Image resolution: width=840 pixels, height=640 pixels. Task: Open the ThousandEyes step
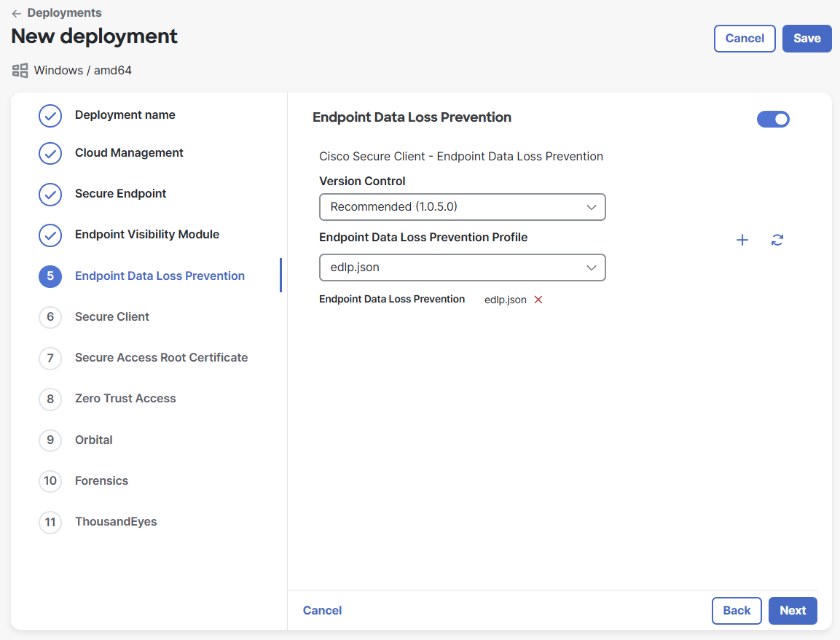click(116, 522)
